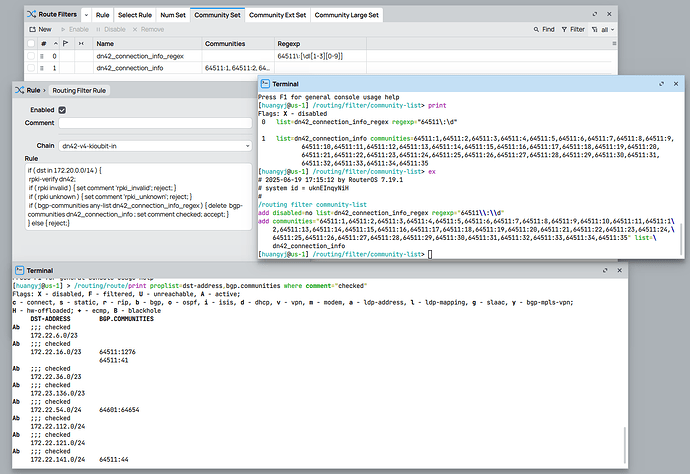Open the column settings menu icon
The image size is (690, 474).
coord(614,44)
